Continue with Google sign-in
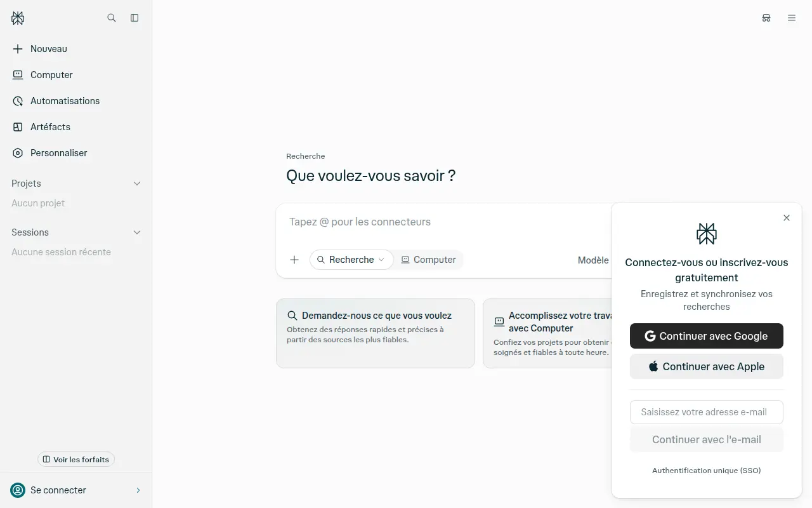 coord(707,336)
